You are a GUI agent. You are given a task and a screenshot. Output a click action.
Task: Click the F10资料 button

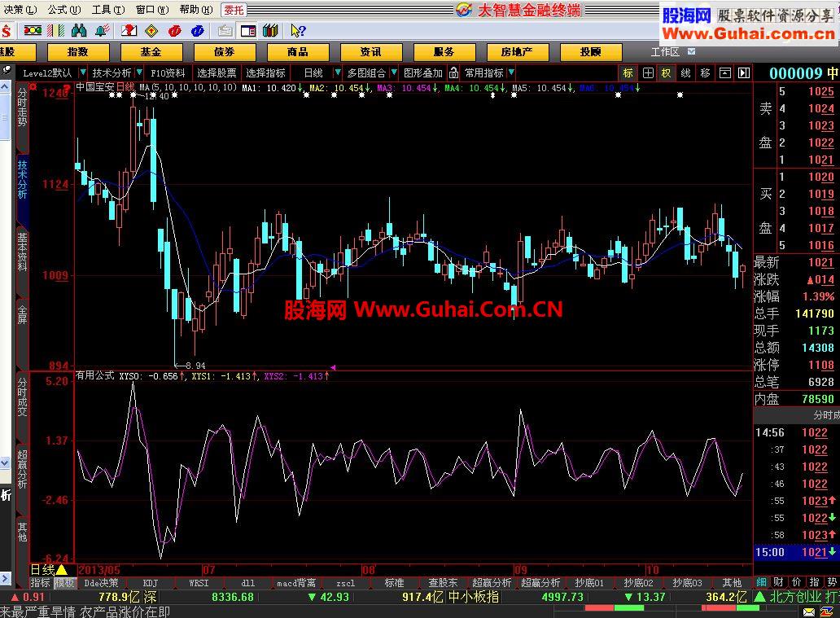click(x=168, y=73)
